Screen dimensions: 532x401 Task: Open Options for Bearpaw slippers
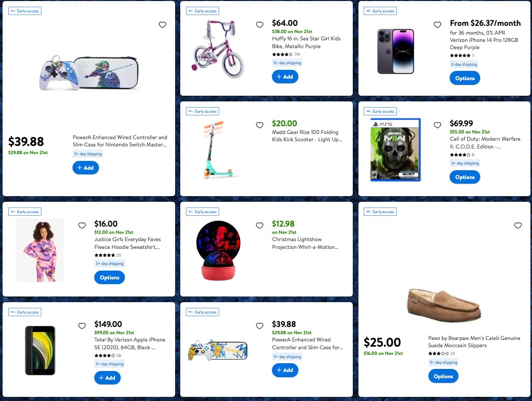tap(443, 377)
